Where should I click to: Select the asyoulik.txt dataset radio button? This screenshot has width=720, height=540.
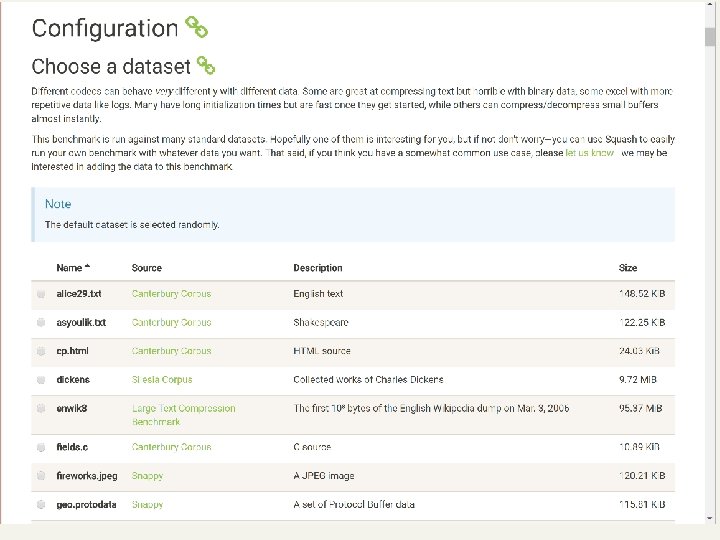(41, 323)
